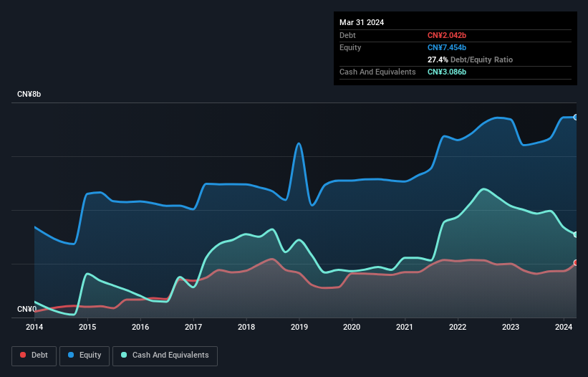The width and height of the screenshot is (588, 377).
Task: Click the Equity label in tooltip
Action: click(350, 47)
